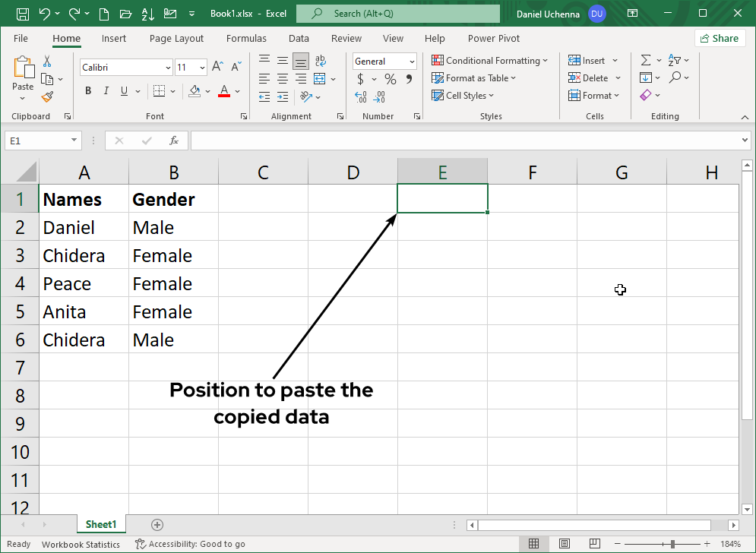Switch to the Formulas tab
The width and height of the screenshot is (756, 553).
click(246, 38)
